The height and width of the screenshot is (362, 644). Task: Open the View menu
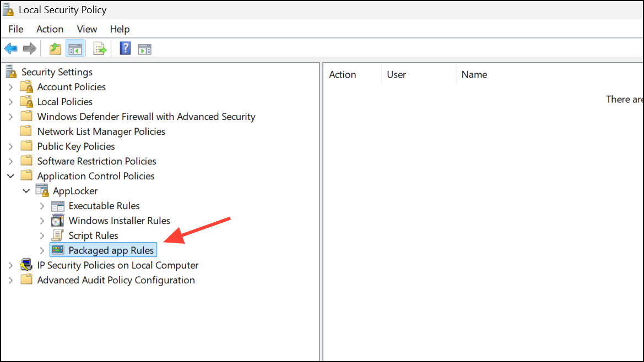(87, 29)
